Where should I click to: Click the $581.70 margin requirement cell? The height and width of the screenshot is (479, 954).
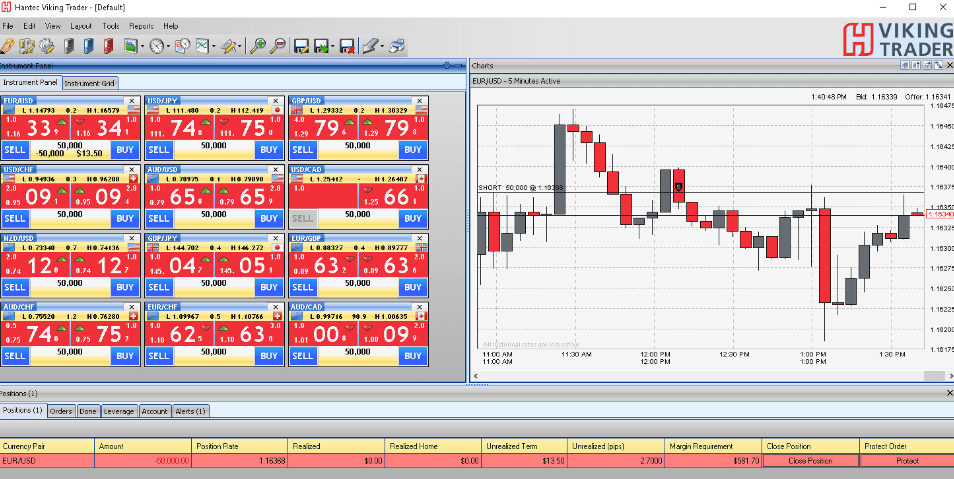[713, 461]
